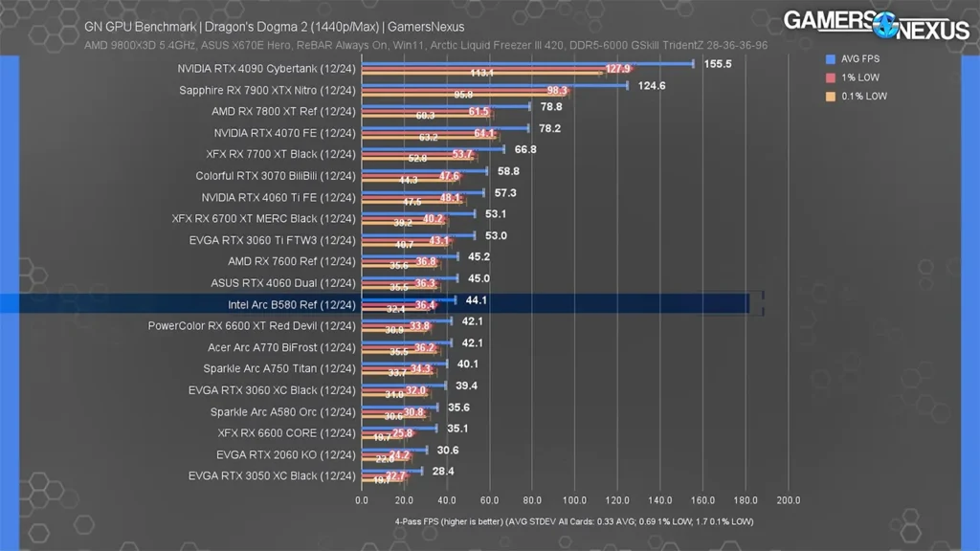Click the x-axis tick label "40.0"

(447, 500)
